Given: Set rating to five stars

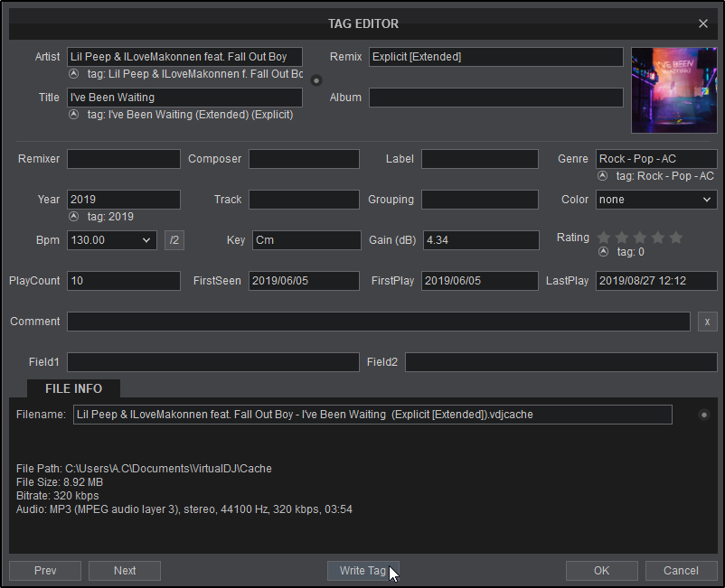Looking at the screenshot, I should tap(676, 238).
